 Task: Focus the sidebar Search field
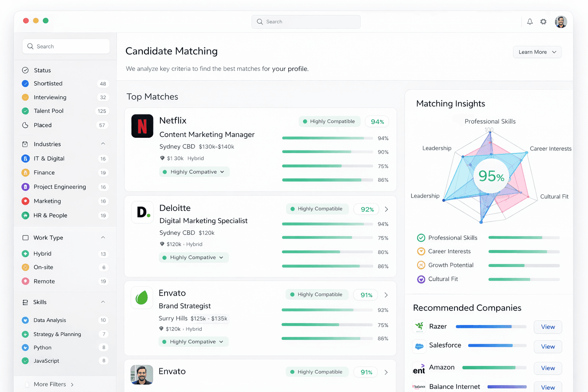pyautogui.click(x=66, y=46)
